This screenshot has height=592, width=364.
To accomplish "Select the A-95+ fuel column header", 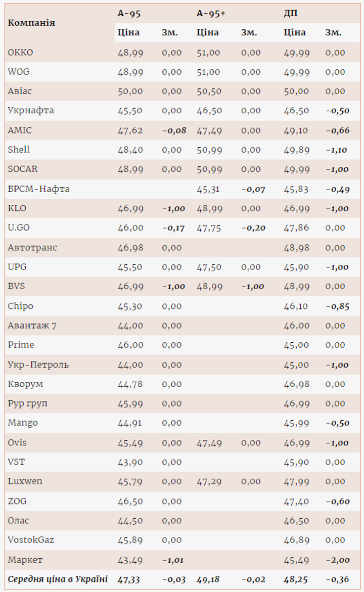I will click(x=211, y=14).
